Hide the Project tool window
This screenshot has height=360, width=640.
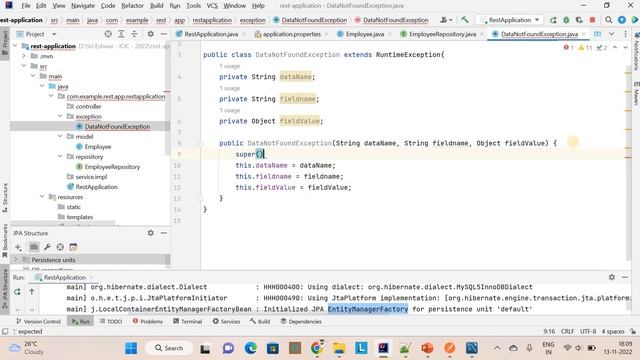(163, 34)
